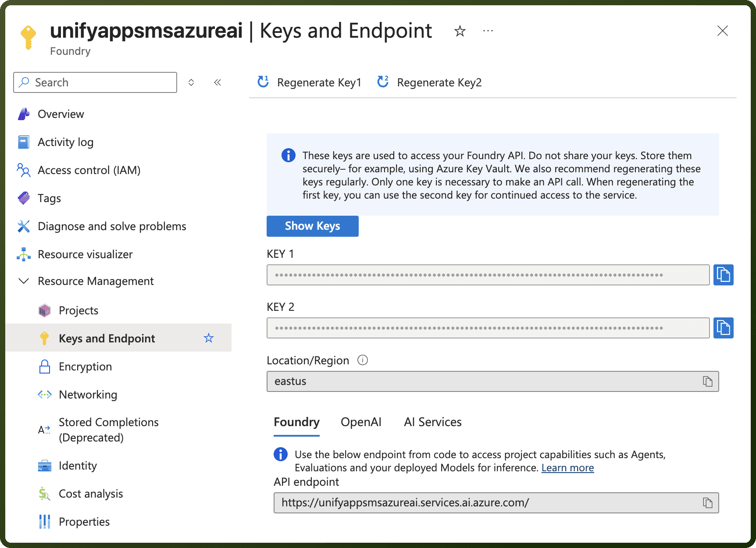This screenshot has height=548, width=756.
Task: Click the eastus location field
Action: coord(492,381)
